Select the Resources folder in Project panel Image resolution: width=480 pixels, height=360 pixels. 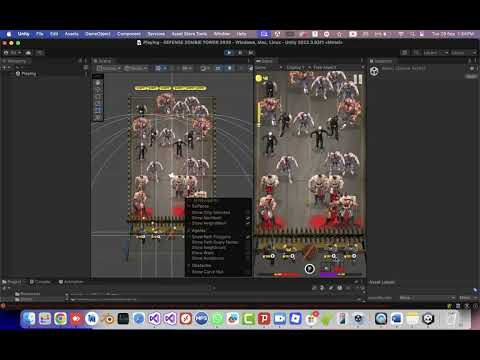click(x=28, y=294)
